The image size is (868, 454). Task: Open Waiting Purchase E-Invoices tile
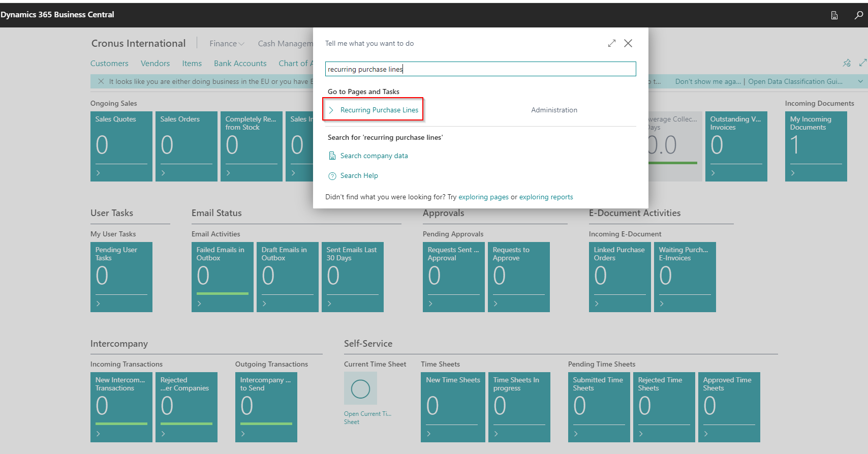(x=685, y=277)
